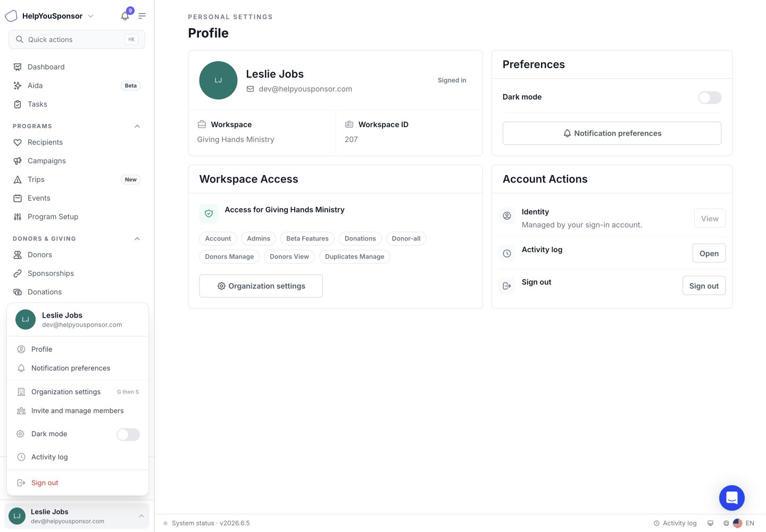
Task: Collapse the Leslie Jobs account menu chevron
Action: click(141, 516)
